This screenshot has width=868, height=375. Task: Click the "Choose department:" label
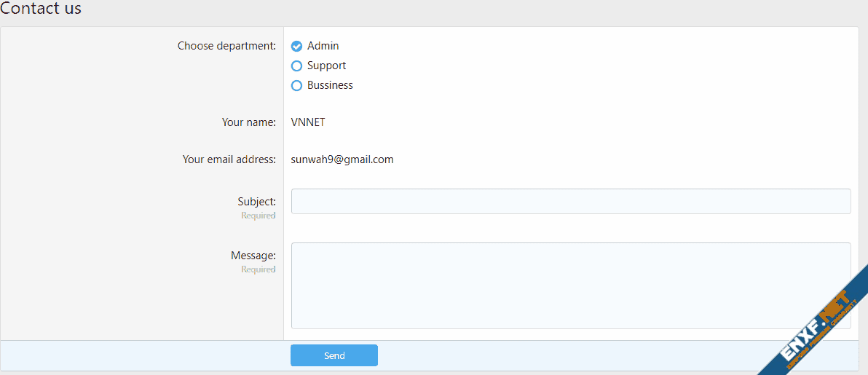(226, 46)
